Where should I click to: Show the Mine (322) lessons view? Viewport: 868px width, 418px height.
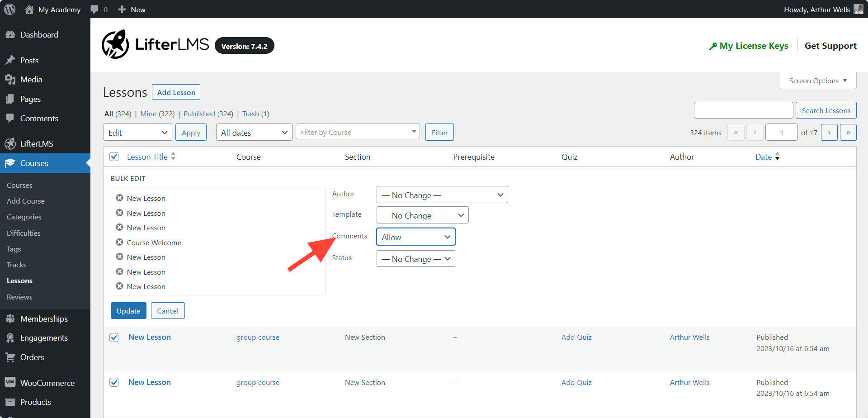(x=157, y=114)
